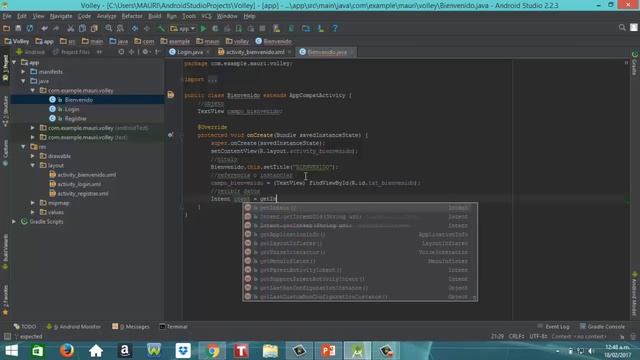Open the Messages tool window

tap(131, 327)
